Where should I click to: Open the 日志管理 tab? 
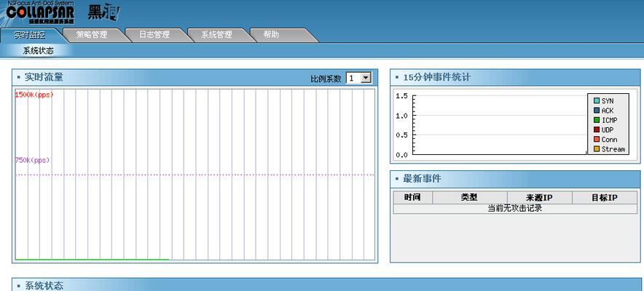point(154,35)
